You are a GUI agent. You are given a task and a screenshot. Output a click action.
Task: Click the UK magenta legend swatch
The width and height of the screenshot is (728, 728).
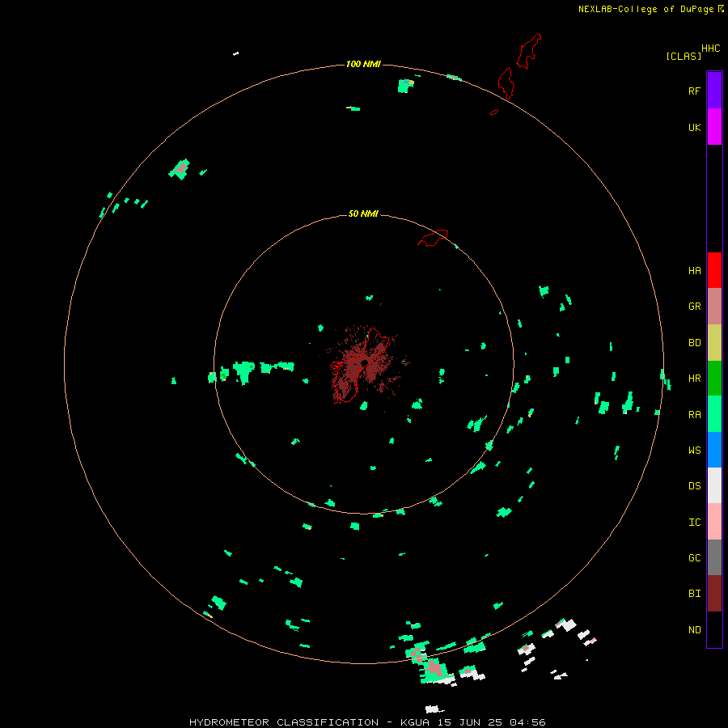coord(714,127)
